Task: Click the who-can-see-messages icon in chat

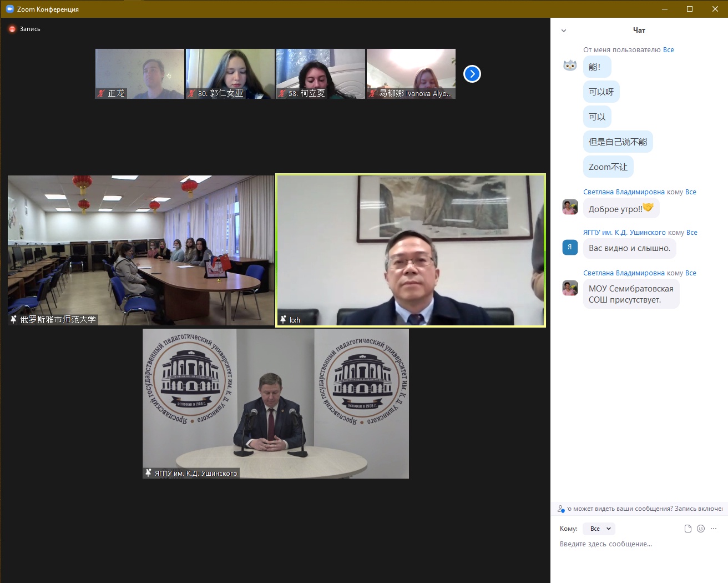Action: [561, 509]
